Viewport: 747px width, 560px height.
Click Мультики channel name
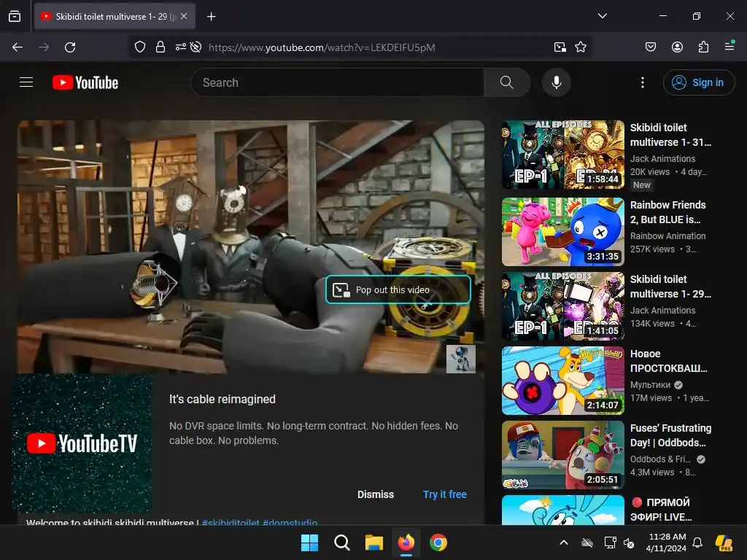click(x=650, y=384)
